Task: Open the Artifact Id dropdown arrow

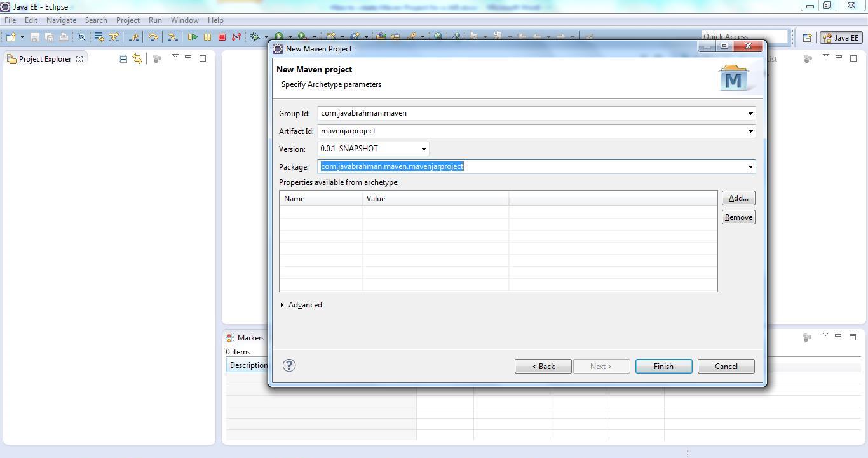Action: [x=750, y=131]
